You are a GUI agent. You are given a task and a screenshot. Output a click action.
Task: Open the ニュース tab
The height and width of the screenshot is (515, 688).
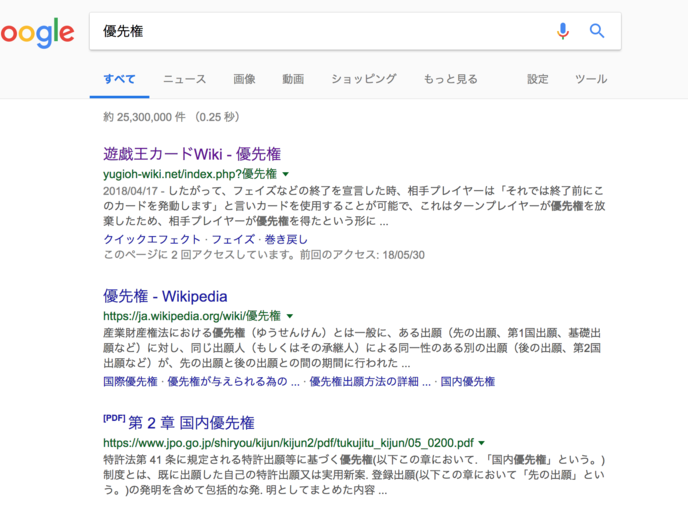(x=184, y=79)
